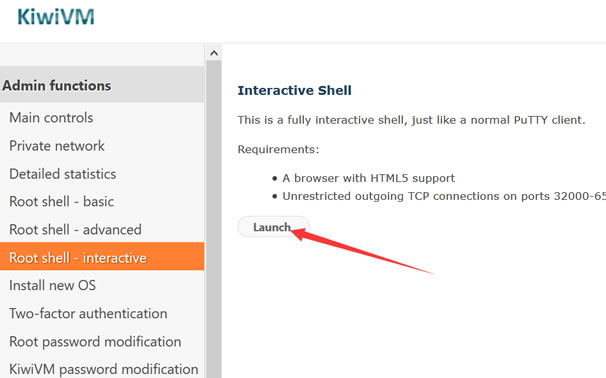Open Private network page

click(57, 146)
